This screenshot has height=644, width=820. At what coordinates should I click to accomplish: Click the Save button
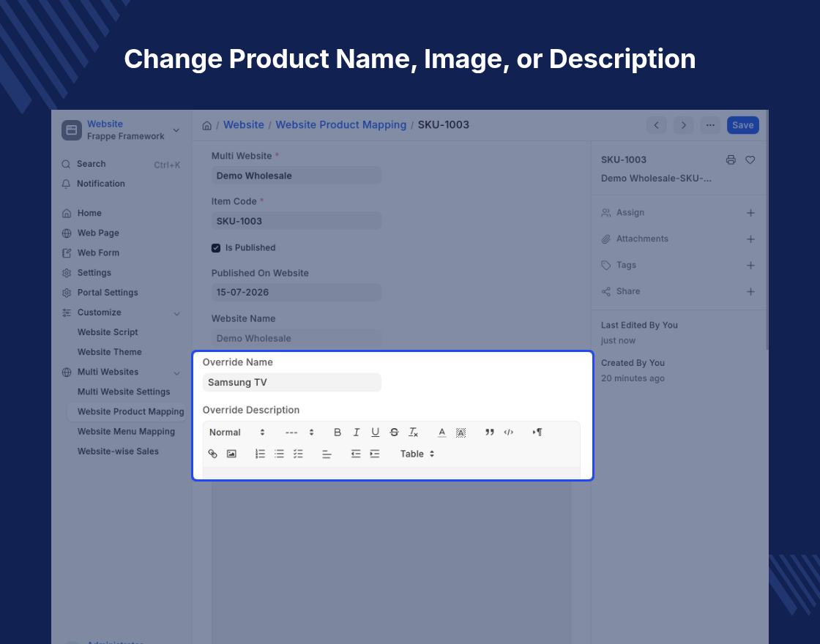coord(742,125)
